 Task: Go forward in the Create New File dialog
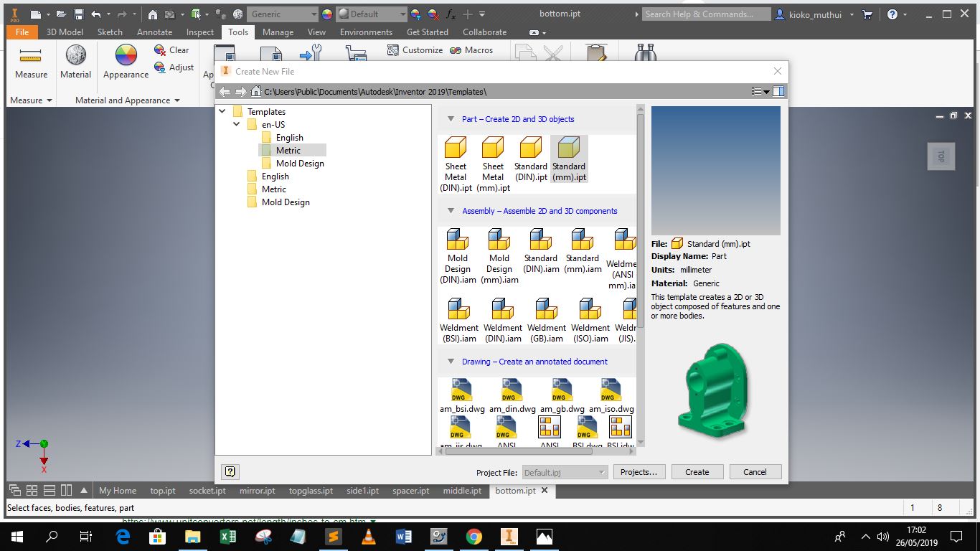point(240,92)
